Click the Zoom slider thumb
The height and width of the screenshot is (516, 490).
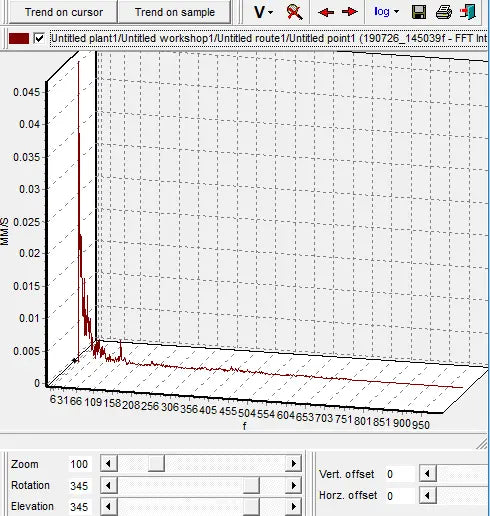click(x=156, y=463)
